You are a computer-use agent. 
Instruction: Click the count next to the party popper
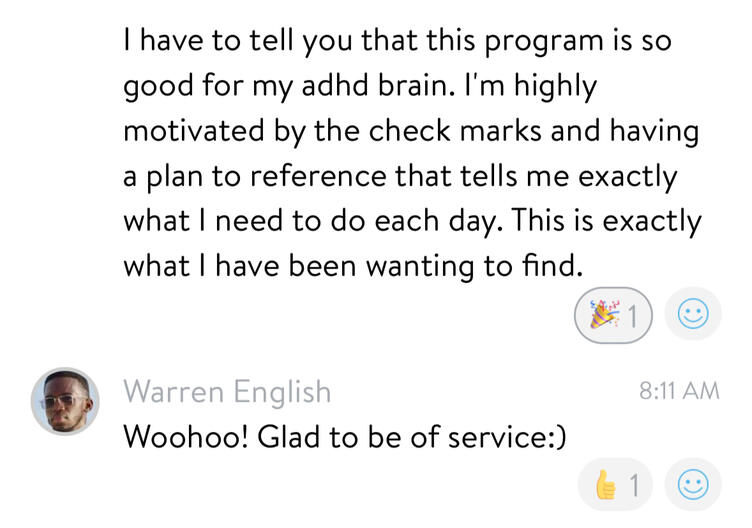coord(632,316)
